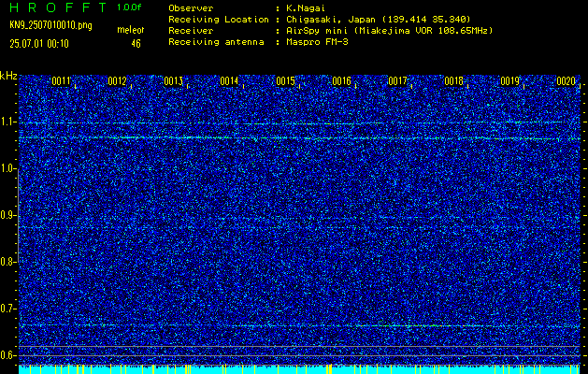Click the 1.1 frequency axis label
The image size is (588, 374).
tap(7, 122)
